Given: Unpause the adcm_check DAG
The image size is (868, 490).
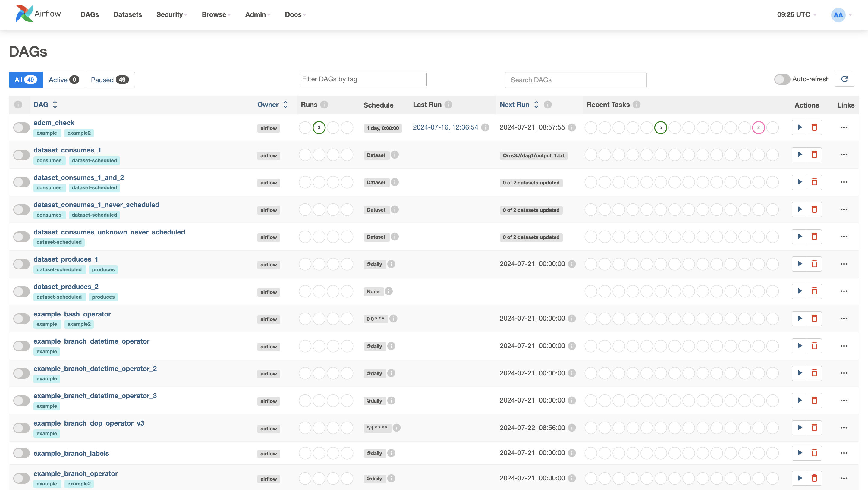Looking at the screenshot, I should point(21,127).
